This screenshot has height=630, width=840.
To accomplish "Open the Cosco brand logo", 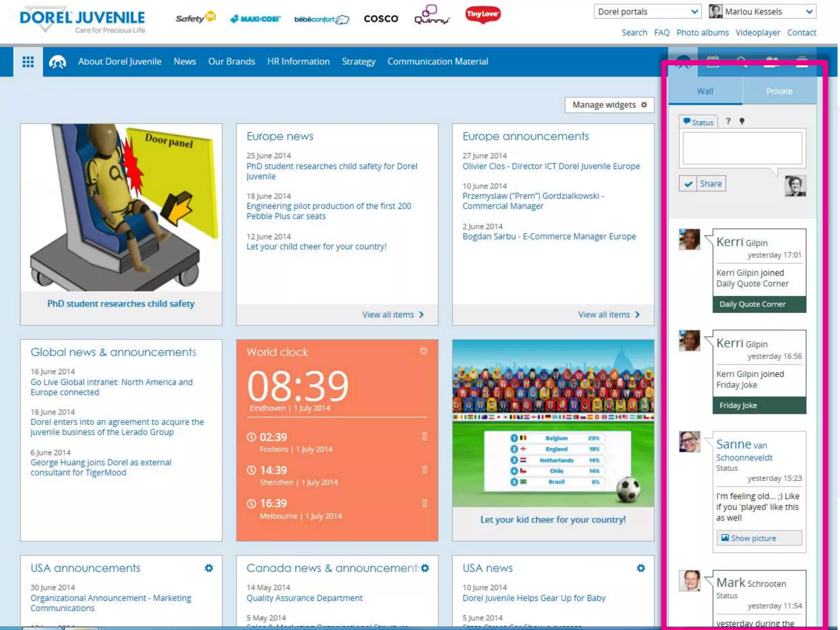I will (381, 18).
